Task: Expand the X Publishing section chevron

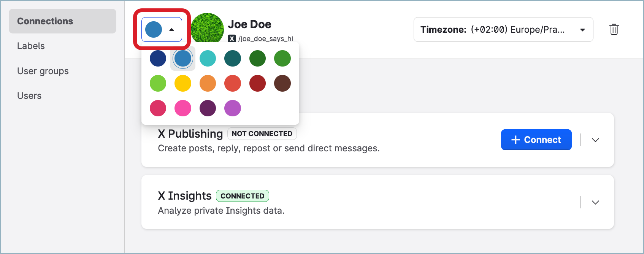Action: point(595,140)
